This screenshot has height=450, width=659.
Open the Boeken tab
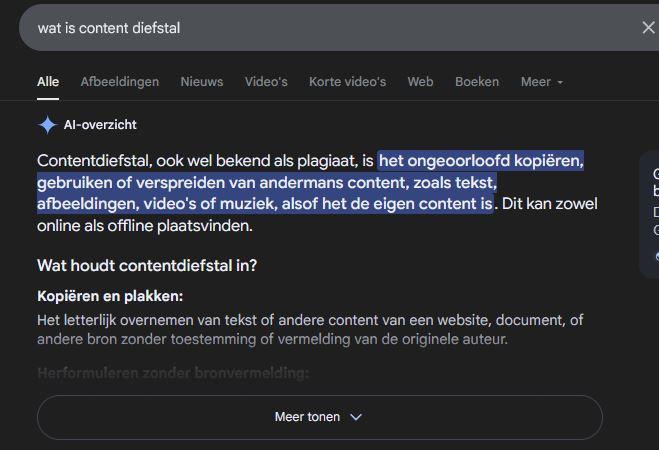click(x=477, y=82)
